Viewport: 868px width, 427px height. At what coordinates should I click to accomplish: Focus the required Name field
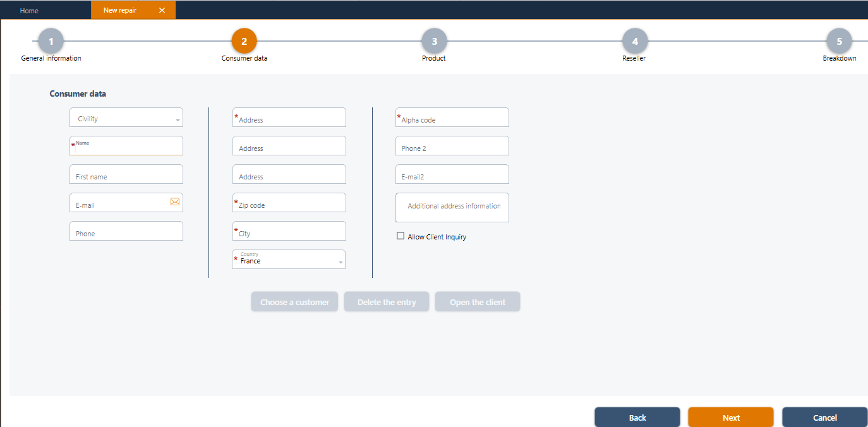tap(126, 146)
